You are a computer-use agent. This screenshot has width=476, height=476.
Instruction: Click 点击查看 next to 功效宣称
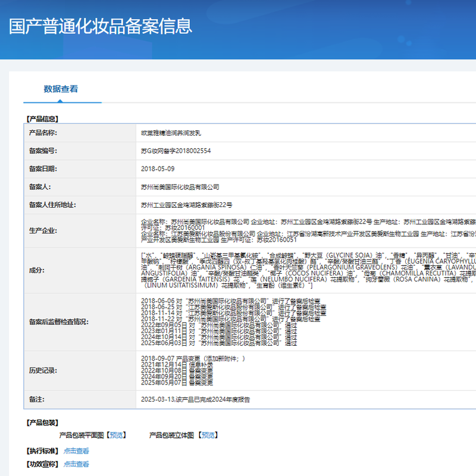click(x=76, y=464)
